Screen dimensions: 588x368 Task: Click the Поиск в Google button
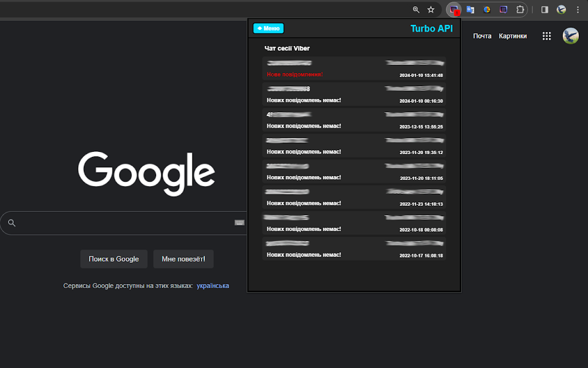point(114,259)
